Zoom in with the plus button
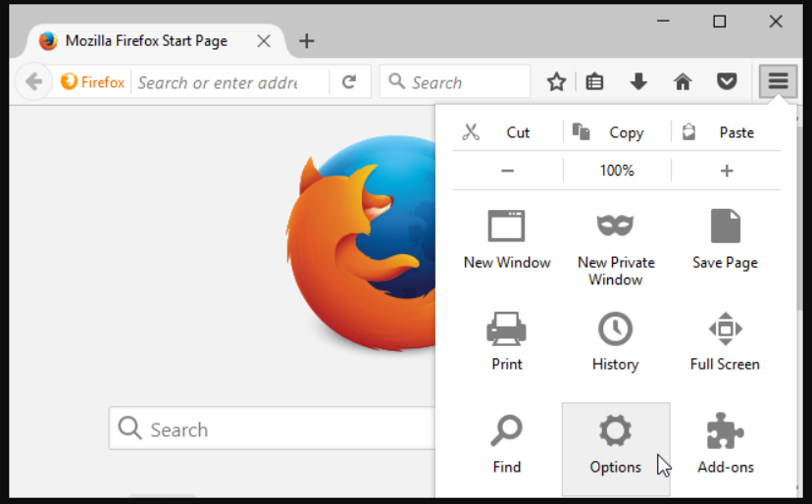The width and height of the screenshot is (812, 504). click(x=727, y=171)
